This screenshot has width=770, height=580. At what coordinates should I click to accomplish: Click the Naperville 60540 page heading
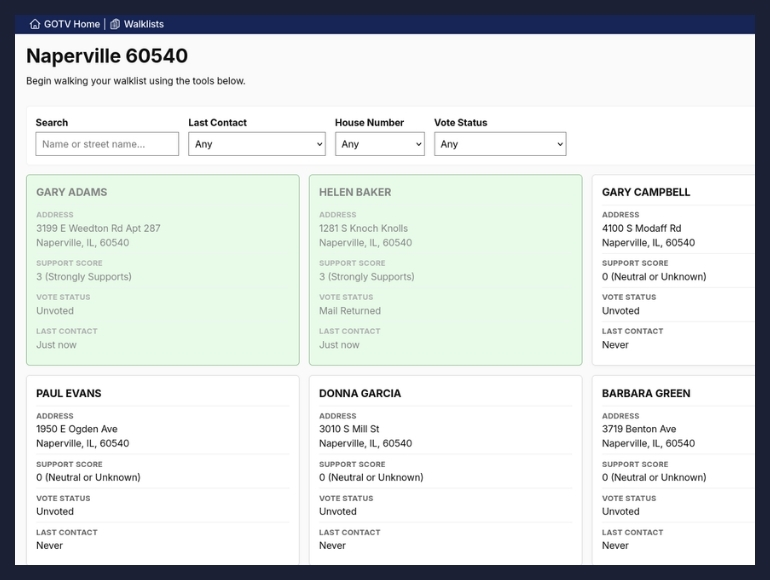(x=107, y=56)
